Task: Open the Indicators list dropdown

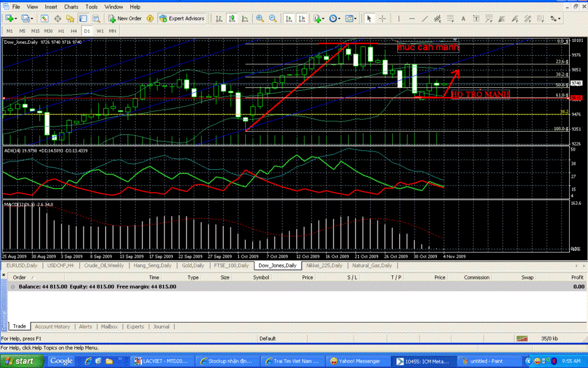Action: [318, 18]
